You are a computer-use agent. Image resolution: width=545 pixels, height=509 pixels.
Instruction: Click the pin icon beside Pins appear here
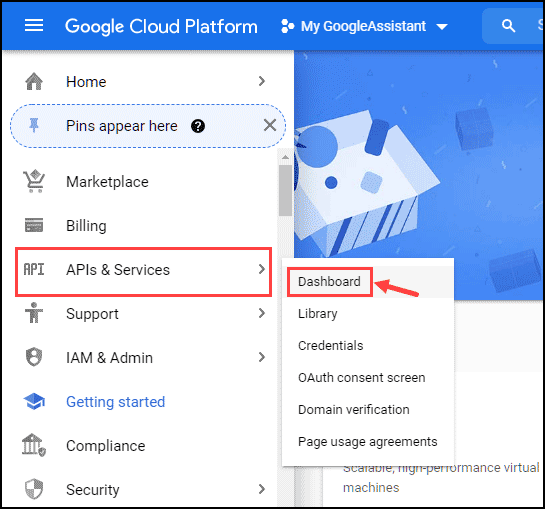point(34,126)
